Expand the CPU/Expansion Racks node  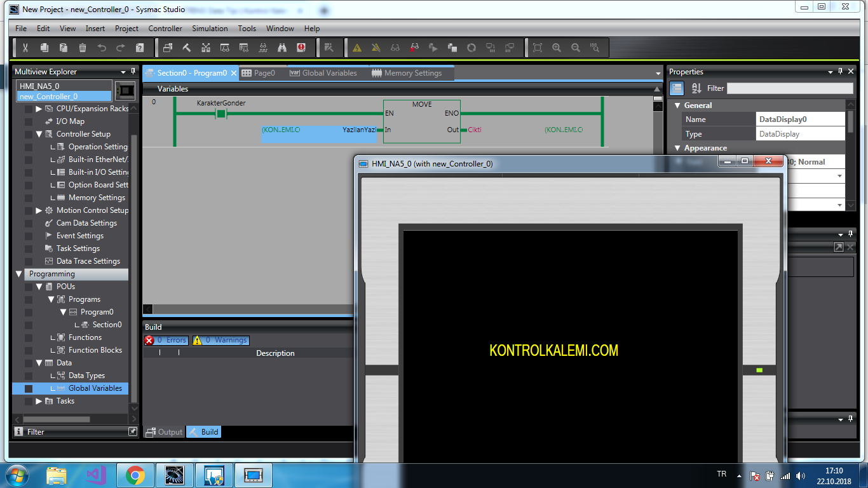pos(39,109)
